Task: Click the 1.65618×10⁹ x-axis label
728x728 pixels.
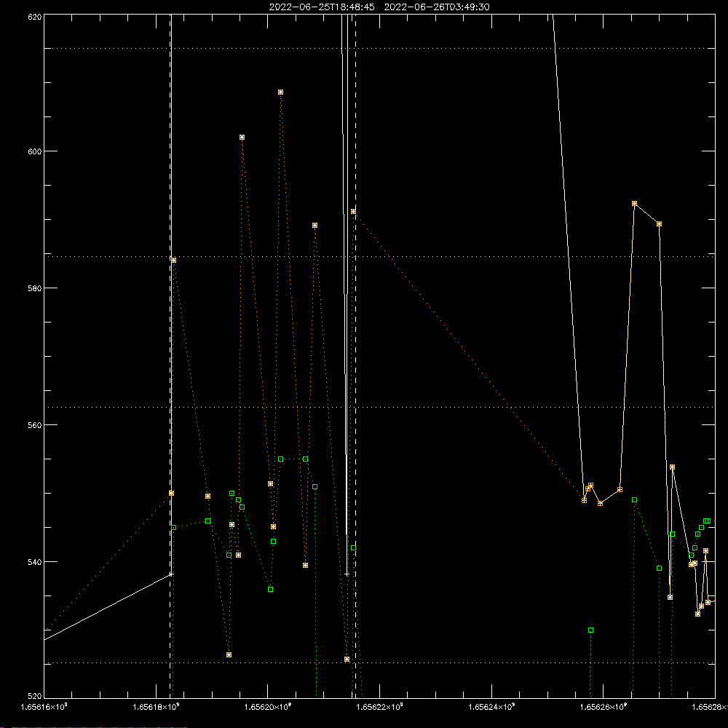Action: click(x=156, y=707)
